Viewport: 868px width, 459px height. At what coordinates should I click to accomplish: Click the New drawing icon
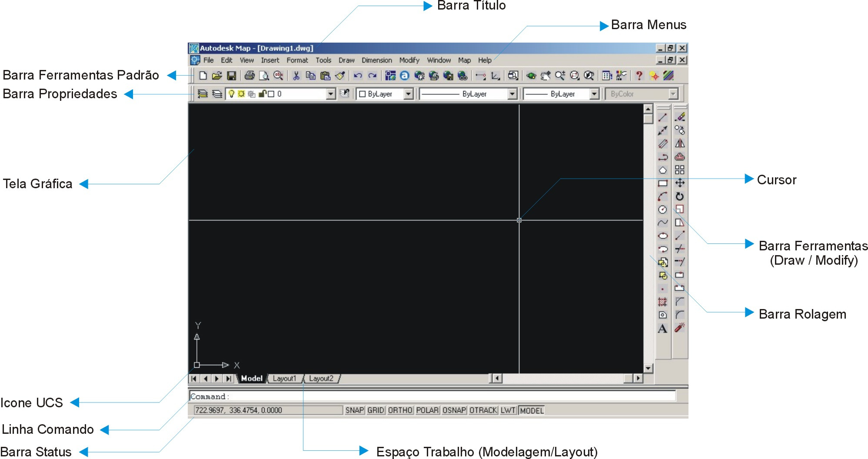point(203,76)
